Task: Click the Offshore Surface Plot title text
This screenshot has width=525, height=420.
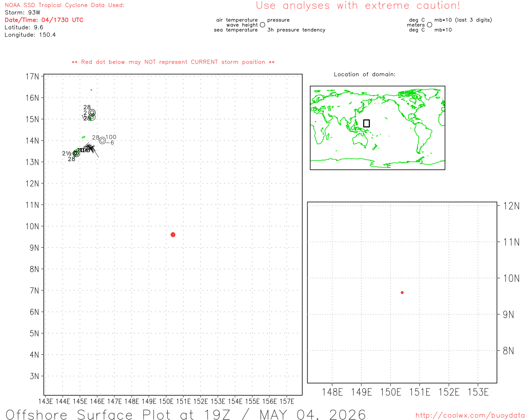Action: pyautogui.click(x=186, y=414)
